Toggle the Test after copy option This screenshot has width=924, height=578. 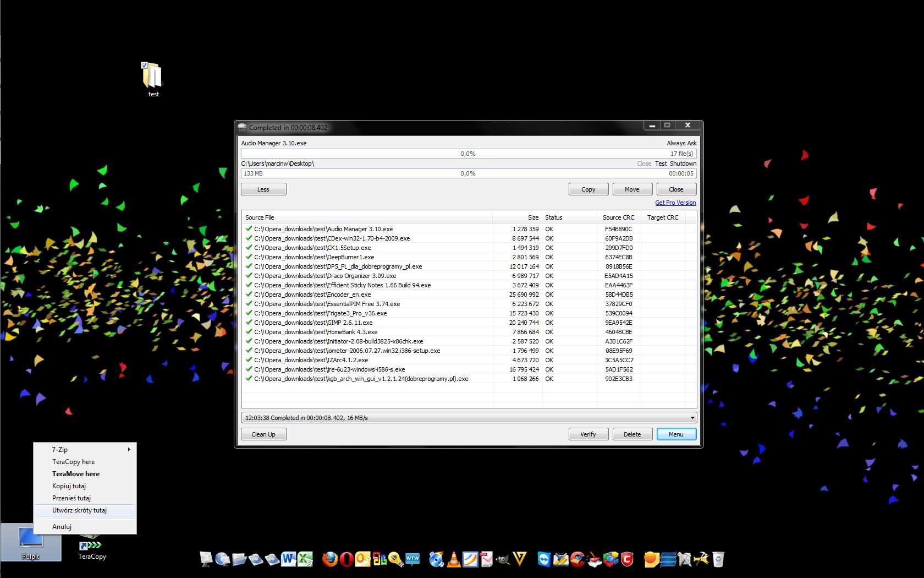pos(661,163)
